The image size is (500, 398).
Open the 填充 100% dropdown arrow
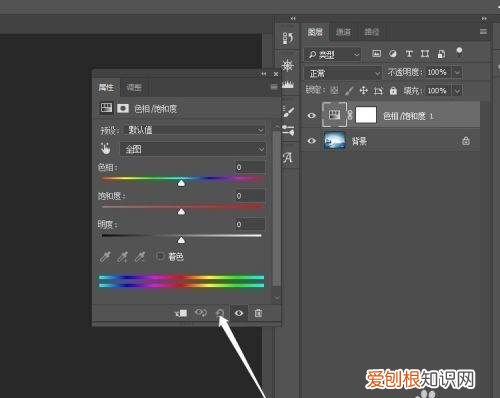[x=457, y=90]
